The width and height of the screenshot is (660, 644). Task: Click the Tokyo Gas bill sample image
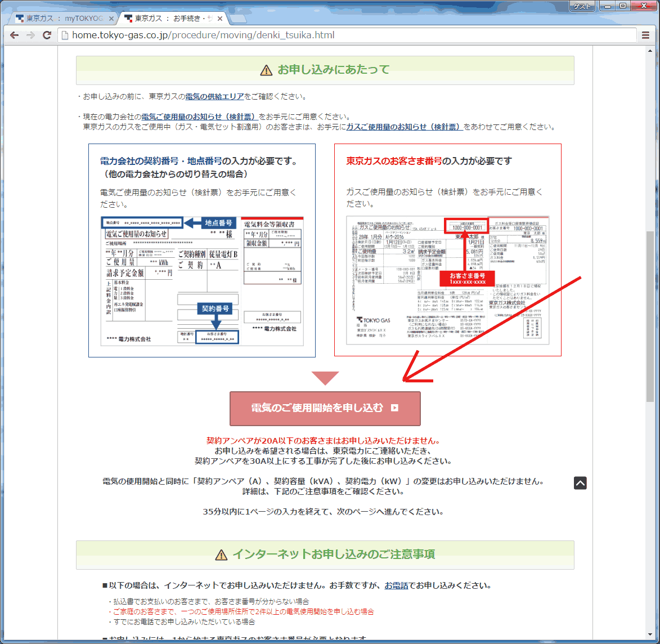pyautogui.click(x=447, y=280)
